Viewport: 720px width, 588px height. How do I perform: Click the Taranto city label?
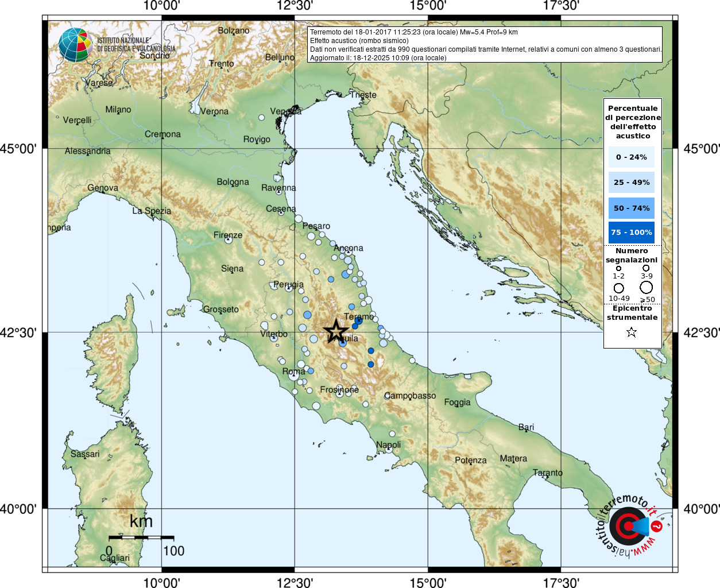pyautogui.click(x=548, y=473)
